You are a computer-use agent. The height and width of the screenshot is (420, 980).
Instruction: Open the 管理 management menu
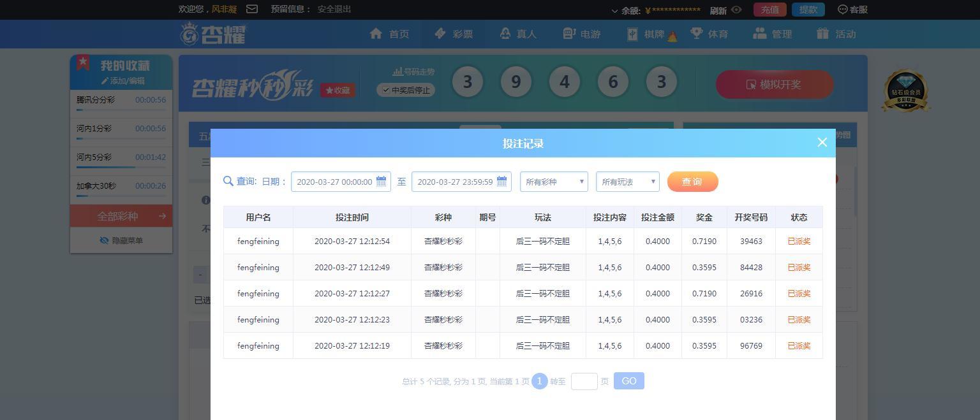773,34
